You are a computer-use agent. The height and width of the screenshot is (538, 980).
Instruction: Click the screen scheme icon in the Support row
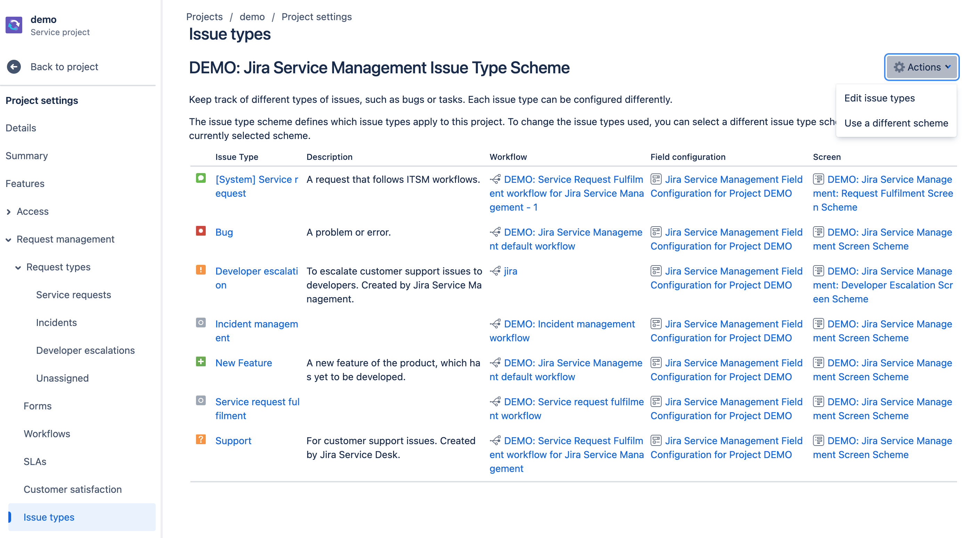(819, 440)
